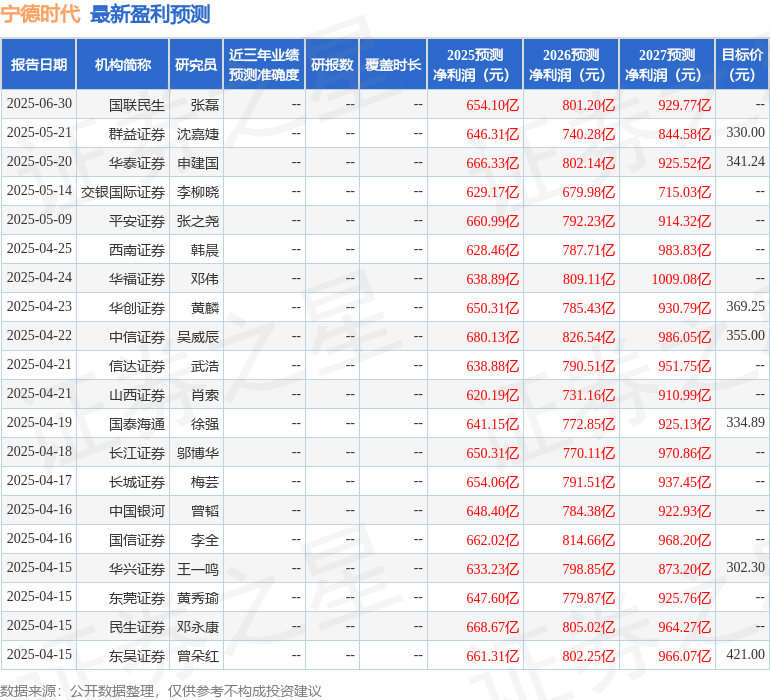Select the 近三年业绩预测准确度 column header
770x700 pixels.
click(x=264, y=64)
